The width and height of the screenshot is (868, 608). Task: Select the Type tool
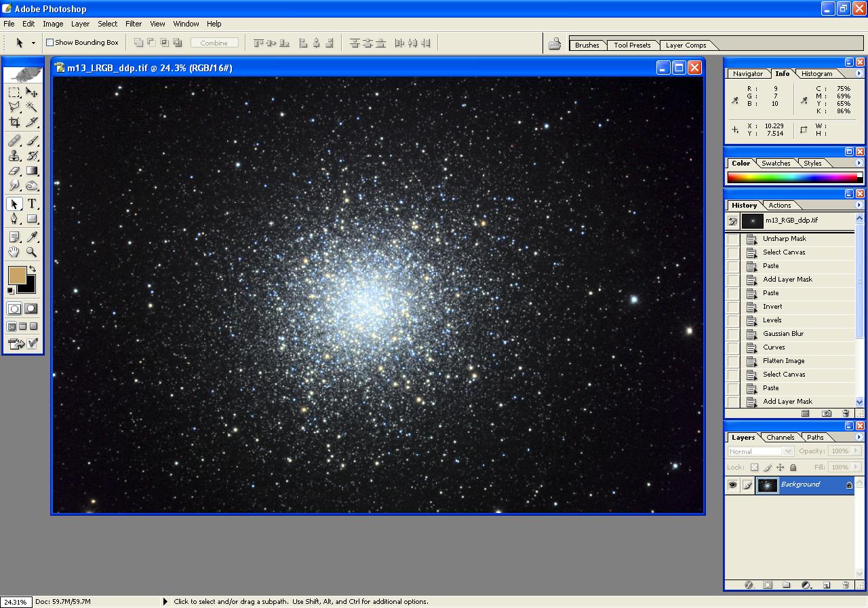(x=32, y=204)
